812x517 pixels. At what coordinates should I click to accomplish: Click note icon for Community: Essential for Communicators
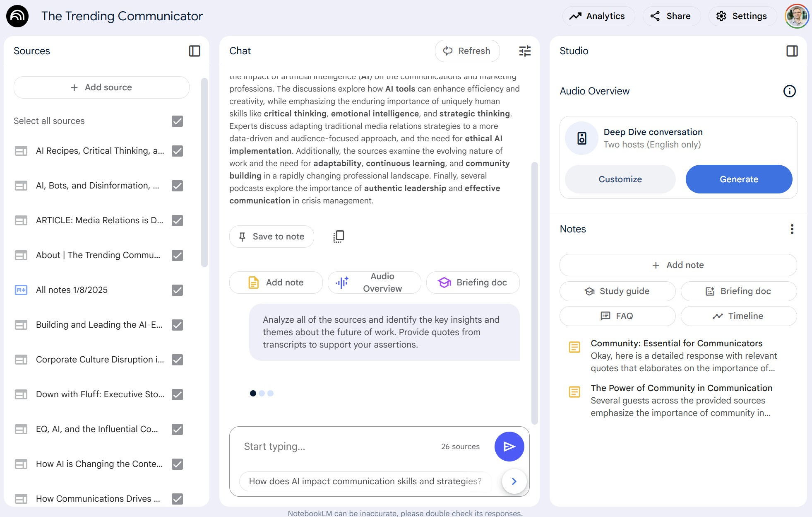[574, 347]
